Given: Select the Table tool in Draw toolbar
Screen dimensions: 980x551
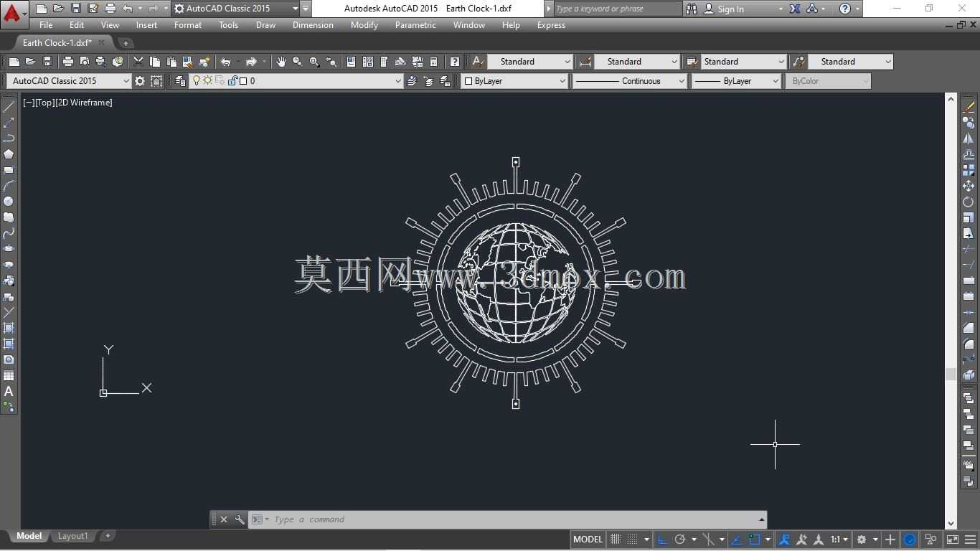Looking at the screenshot, I should tap(9, 375).
